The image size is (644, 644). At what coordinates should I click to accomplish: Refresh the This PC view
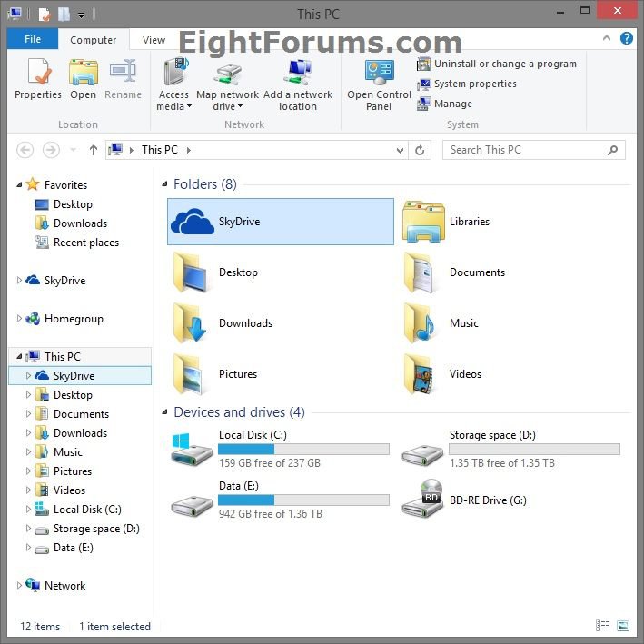420,150
